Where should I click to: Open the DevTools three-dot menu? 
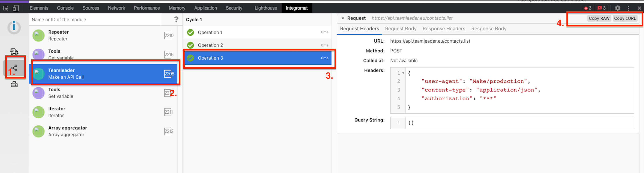(x=628, y=8)
